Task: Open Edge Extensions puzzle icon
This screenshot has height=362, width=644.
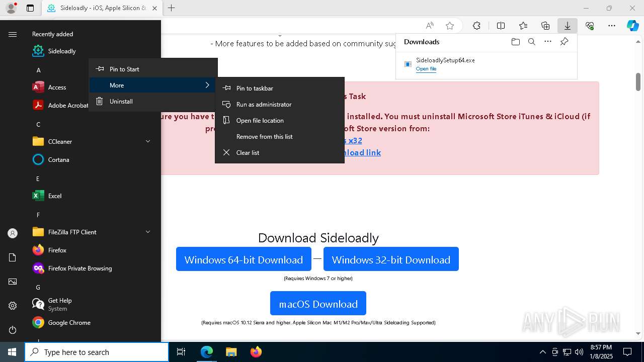Action: click(476, 26)
